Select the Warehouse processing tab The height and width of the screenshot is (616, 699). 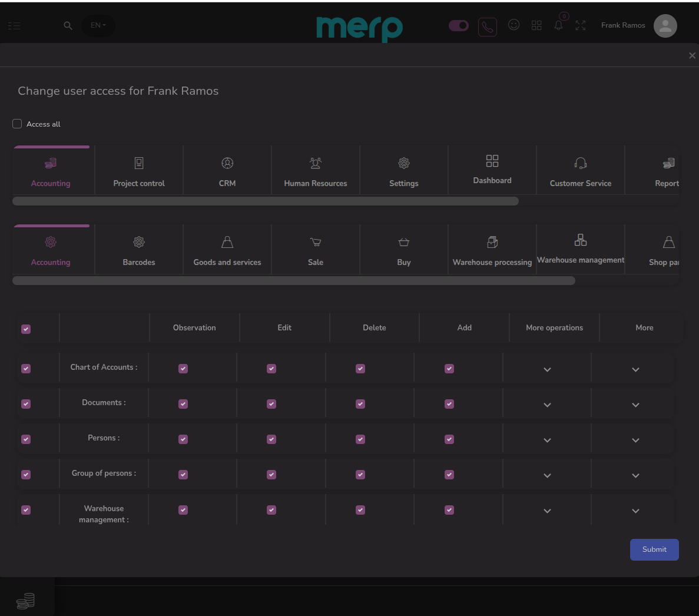click(x=492, y=250)
